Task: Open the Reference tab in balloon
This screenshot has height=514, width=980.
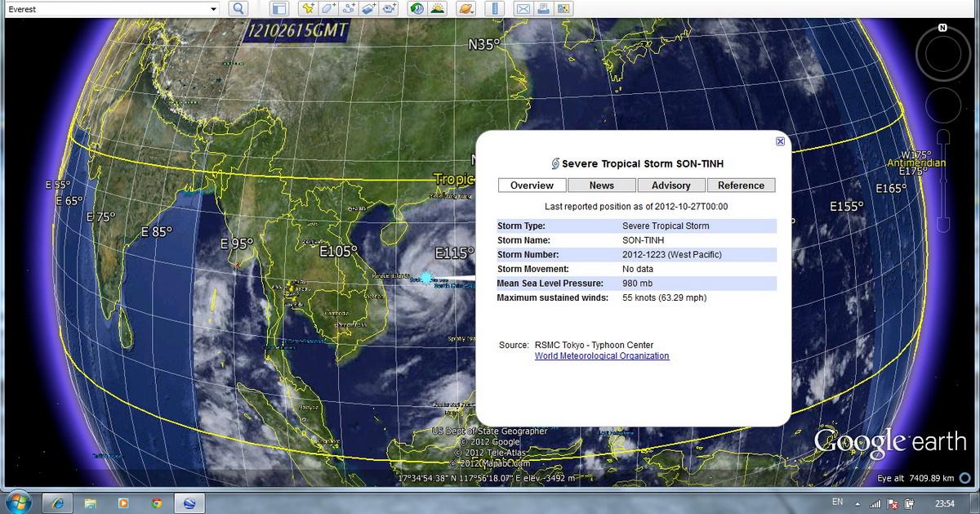Action: point(741,185)
